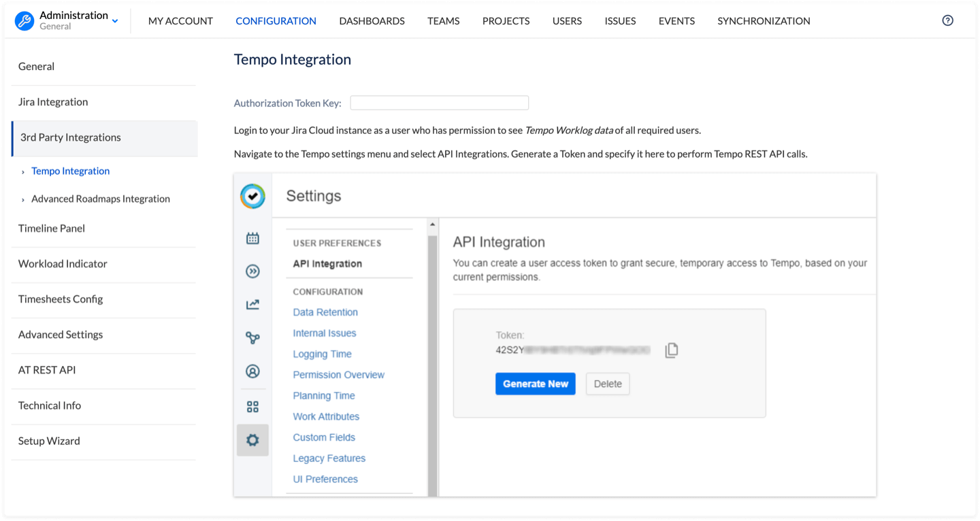Go to ISSUES tab
Viewport: 980px width, 521px height.
620,21
